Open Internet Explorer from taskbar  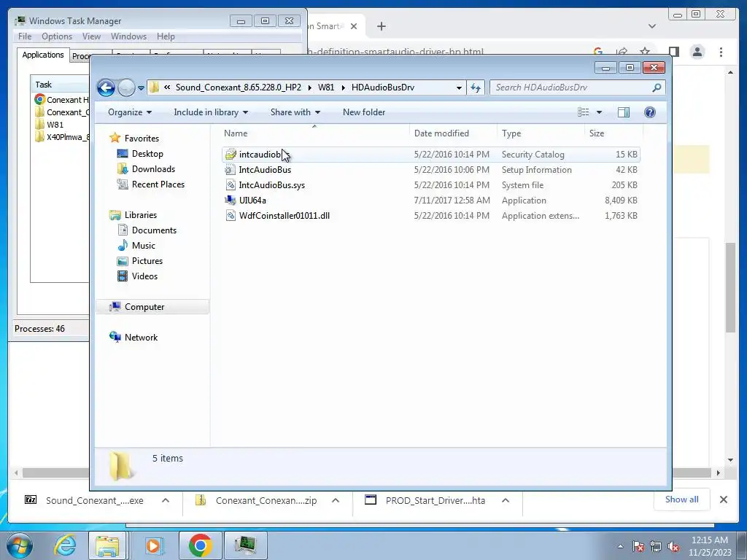[x=65, y=545]
